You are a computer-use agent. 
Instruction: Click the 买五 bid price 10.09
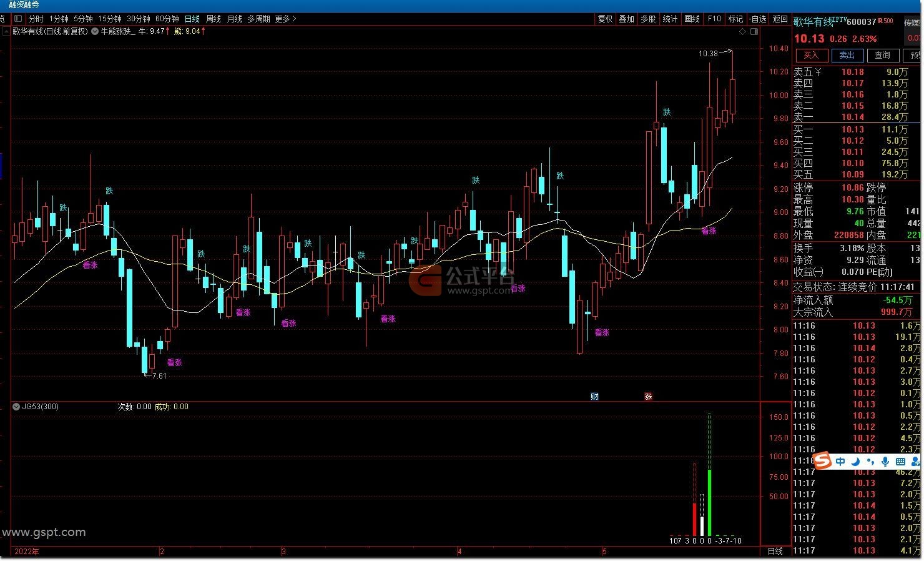852,174
